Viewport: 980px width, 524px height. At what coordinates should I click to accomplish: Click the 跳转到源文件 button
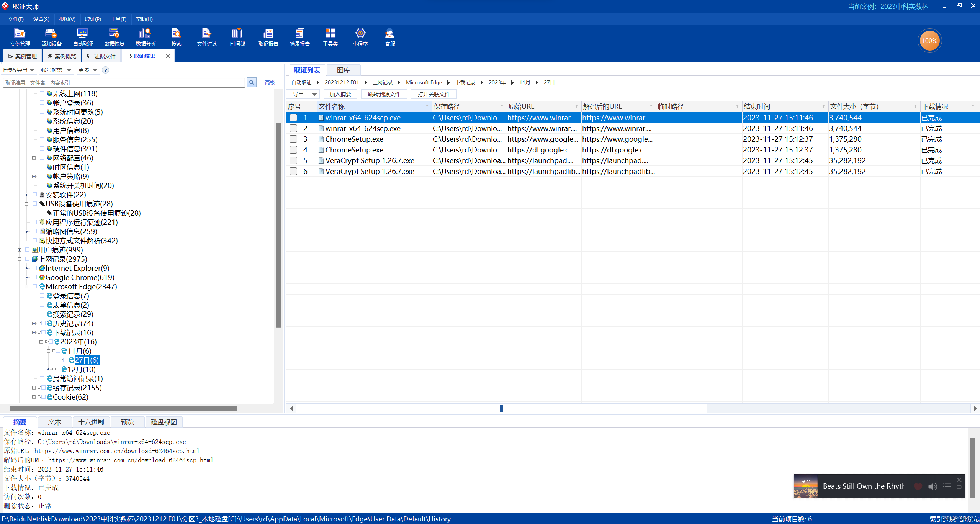tap(384, 94)
